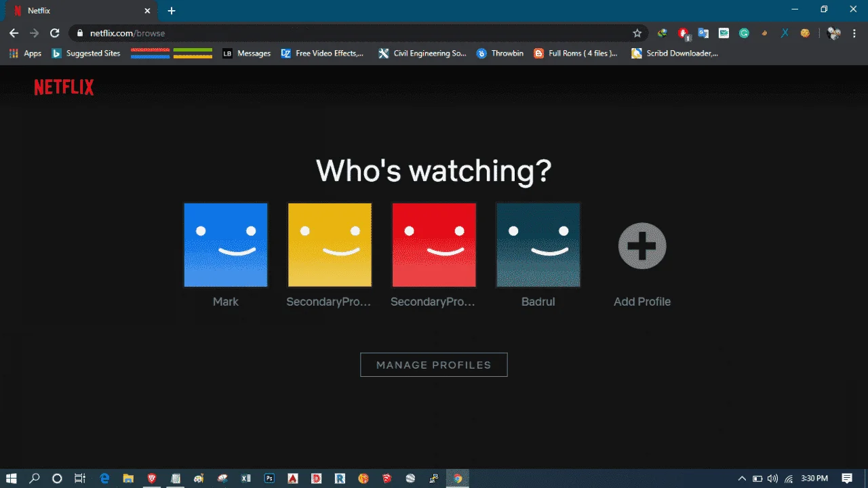Open Manage Profiles
The width and height of the screenshot is (868, 488).
[x=434, y=365]
